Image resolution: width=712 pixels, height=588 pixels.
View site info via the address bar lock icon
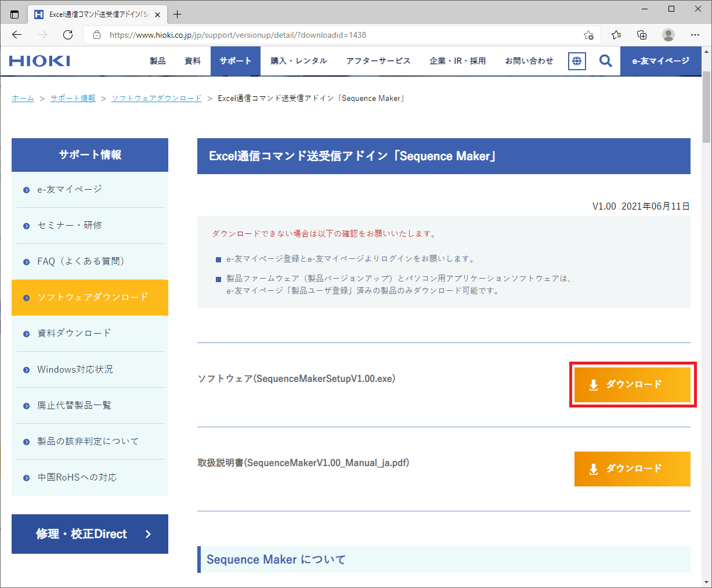pyautogui.click(x=96, y=35)
